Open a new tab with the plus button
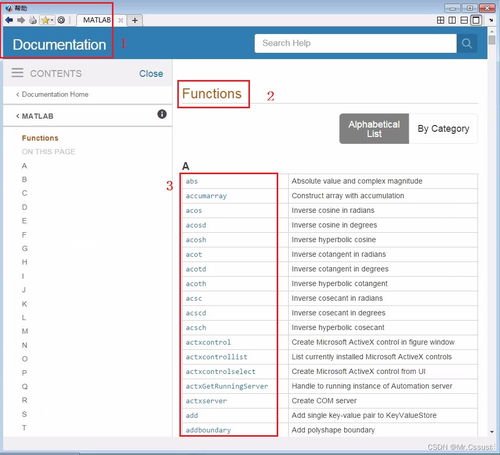 pyautogui.click(x=135, y=20)
